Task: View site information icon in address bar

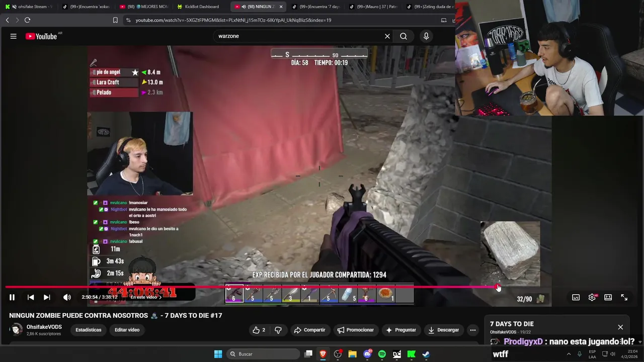Action: tap(128, 20)
